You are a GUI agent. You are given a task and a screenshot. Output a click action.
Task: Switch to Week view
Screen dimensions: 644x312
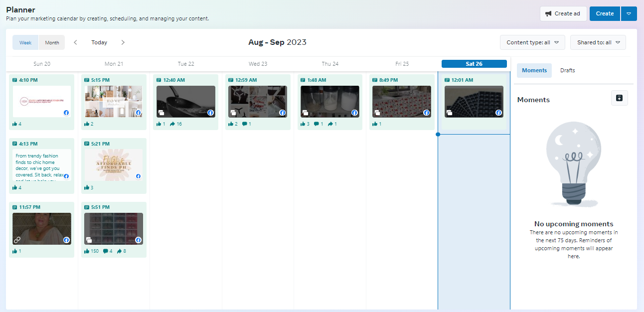point(25,42)
